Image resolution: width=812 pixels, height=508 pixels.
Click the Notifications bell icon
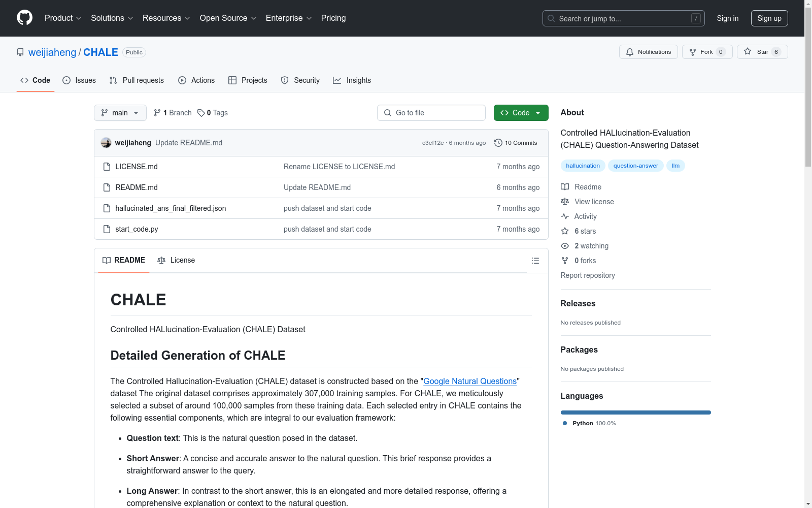[x=630, y=52]
